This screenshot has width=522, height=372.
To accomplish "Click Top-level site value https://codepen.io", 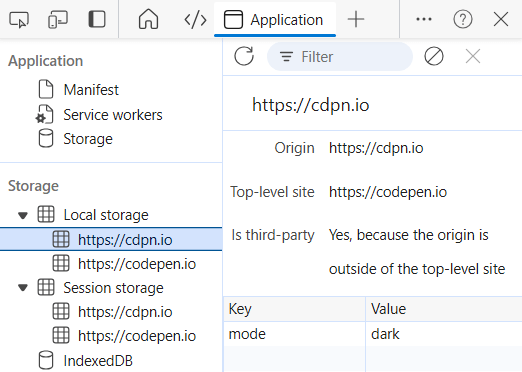I will pyautogui.click(x=388, y=192).
